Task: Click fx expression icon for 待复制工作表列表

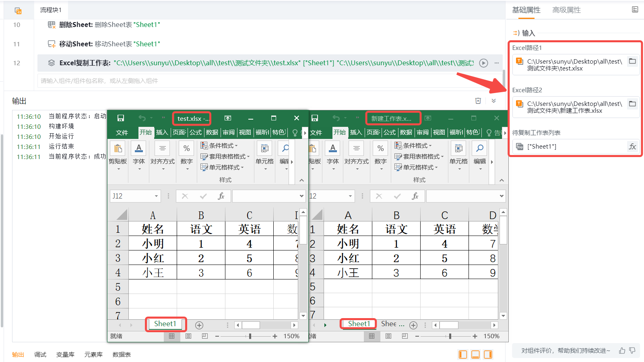Action: 632,147
